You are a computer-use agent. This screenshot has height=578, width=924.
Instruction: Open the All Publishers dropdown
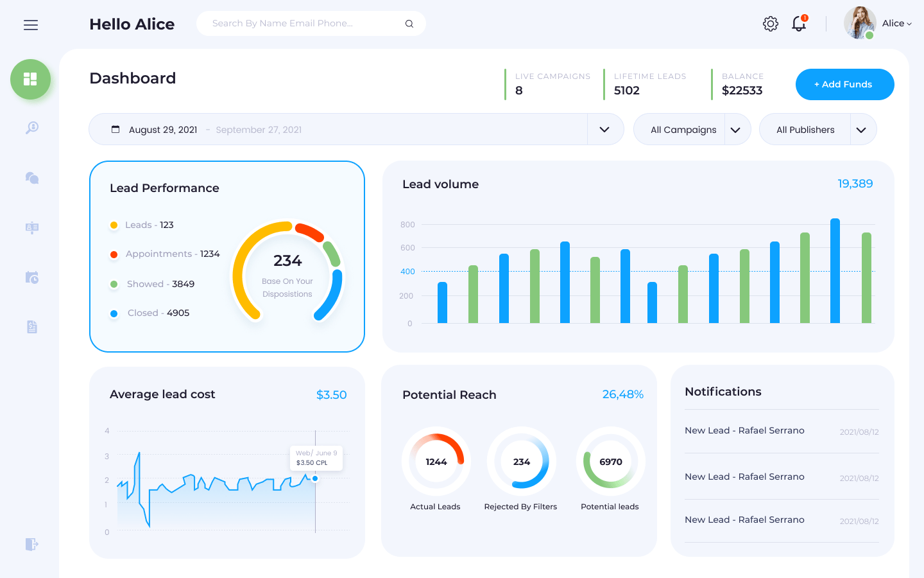point(862,129)
